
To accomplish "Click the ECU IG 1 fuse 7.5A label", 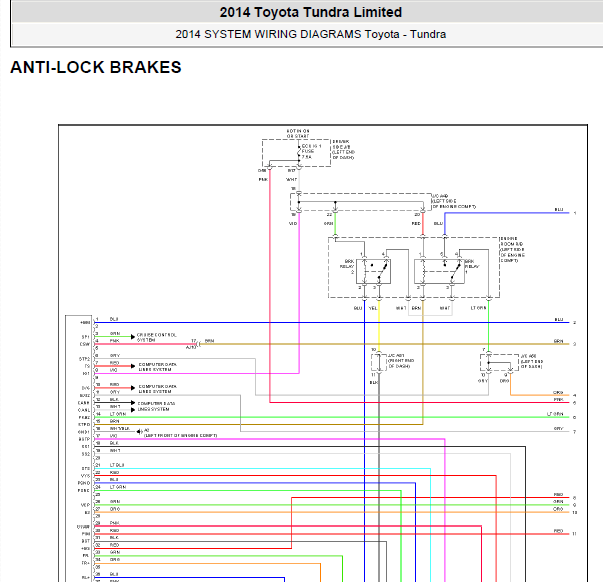I will pos(311,152).
